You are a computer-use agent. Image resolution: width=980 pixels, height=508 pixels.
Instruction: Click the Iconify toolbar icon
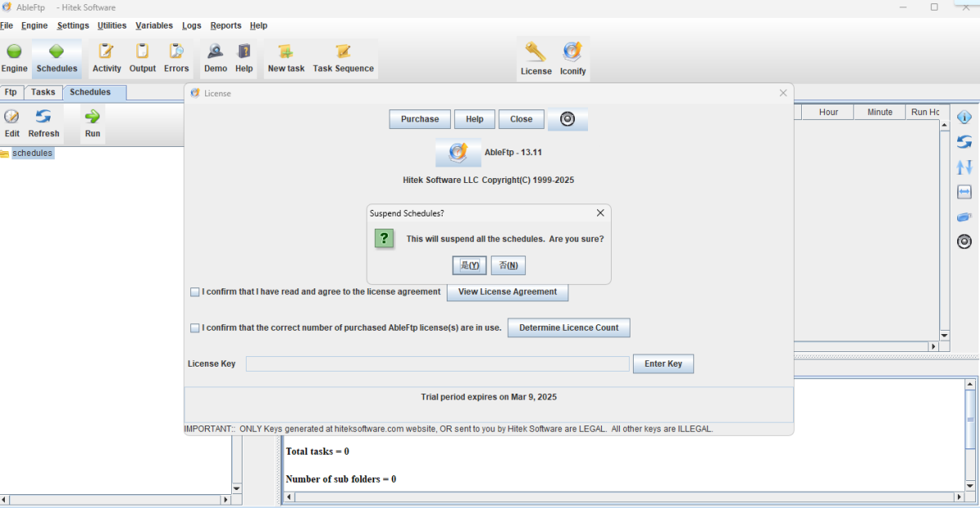(x=572, y=53)
